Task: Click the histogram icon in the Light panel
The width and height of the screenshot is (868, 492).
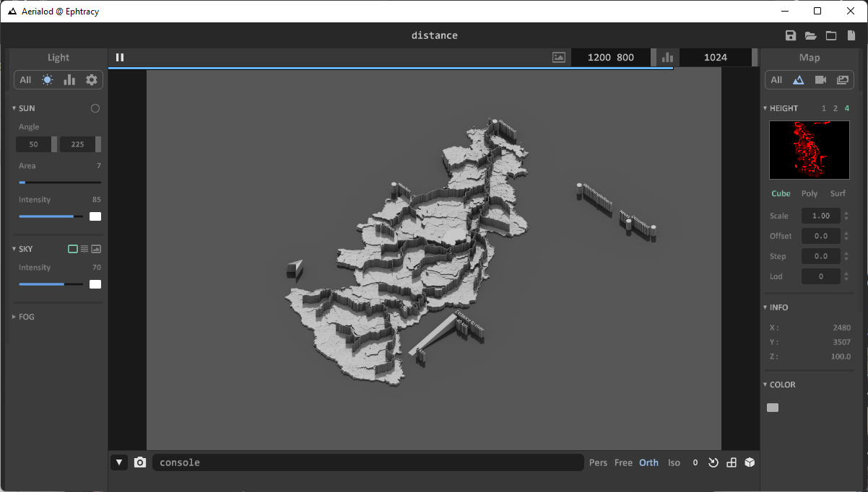Action: [x=69, y=79]
